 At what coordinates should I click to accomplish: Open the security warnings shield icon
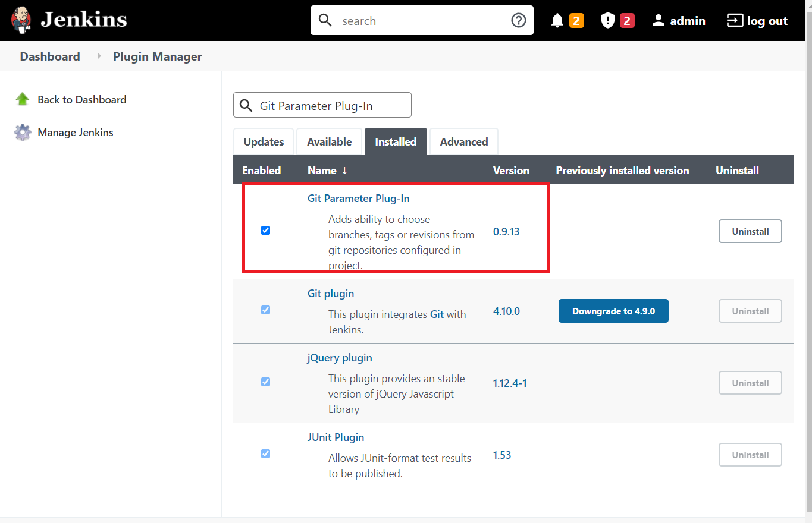coord(607,21)
